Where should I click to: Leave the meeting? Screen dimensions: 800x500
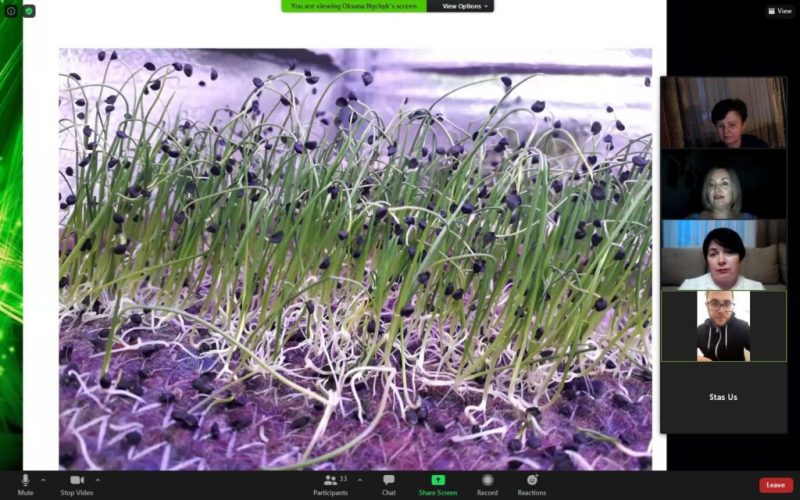(776, 485)
